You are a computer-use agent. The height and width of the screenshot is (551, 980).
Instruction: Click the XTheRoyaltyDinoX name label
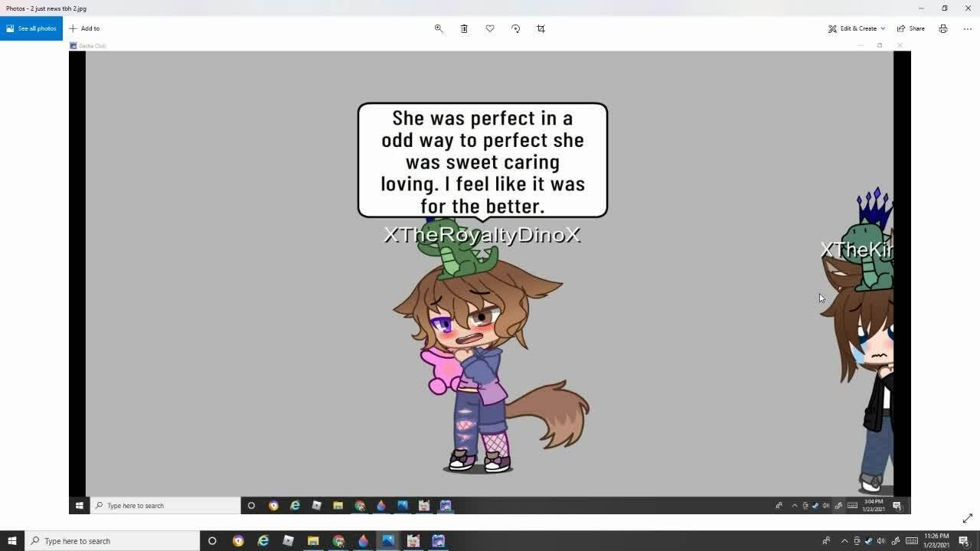click(x=482, y=235)
